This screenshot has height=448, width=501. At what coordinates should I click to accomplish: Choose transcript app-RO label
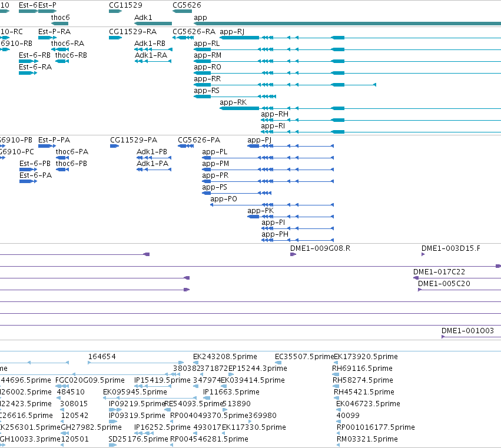click(207, 67)
